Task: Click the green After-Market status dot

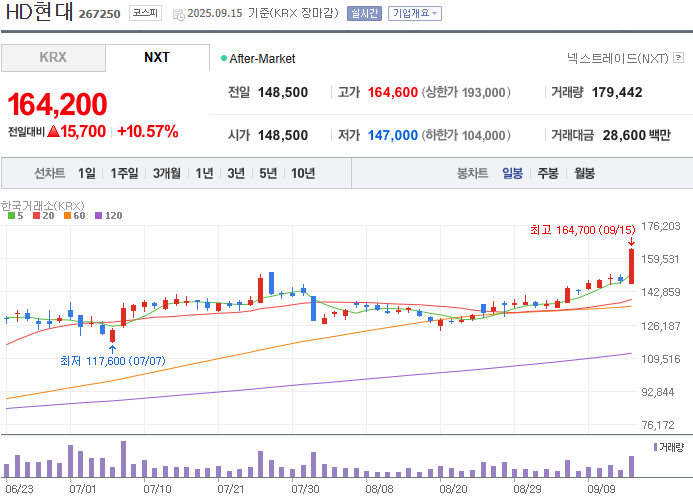Action: 224,58
